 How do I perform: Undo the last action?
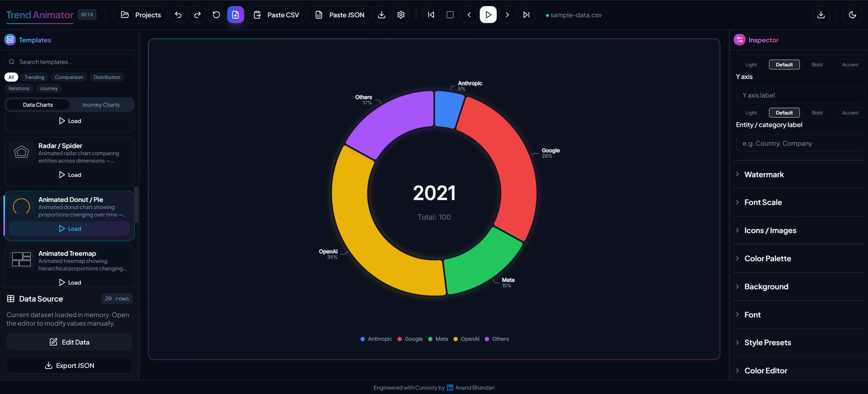tap(178, 15)
